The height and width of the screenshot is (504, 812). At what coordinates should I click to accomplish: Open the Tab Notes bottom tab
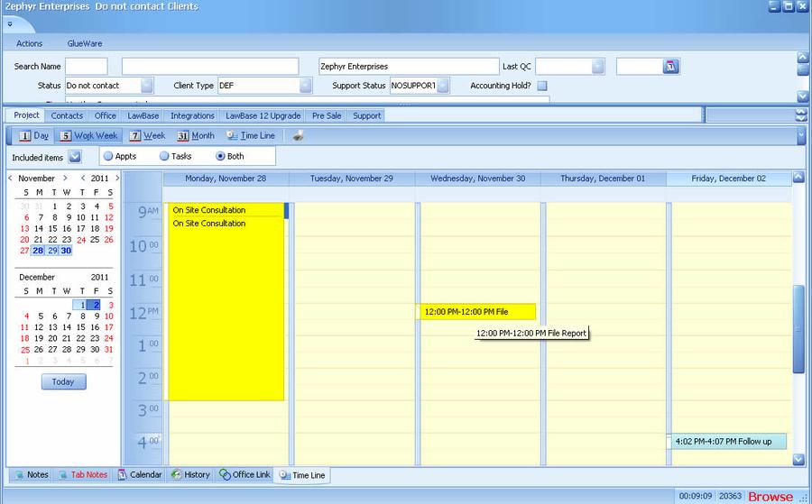tap(83, 474)
